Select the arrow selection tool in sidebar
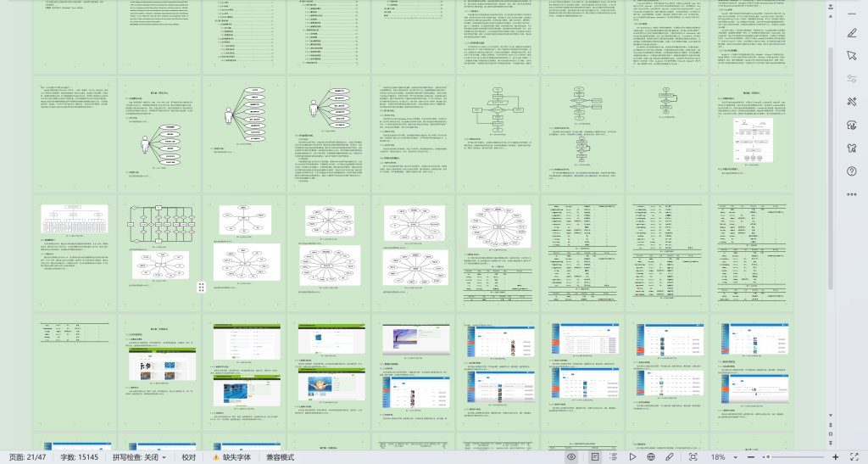The image size is (868, 464). coord(851,56)
